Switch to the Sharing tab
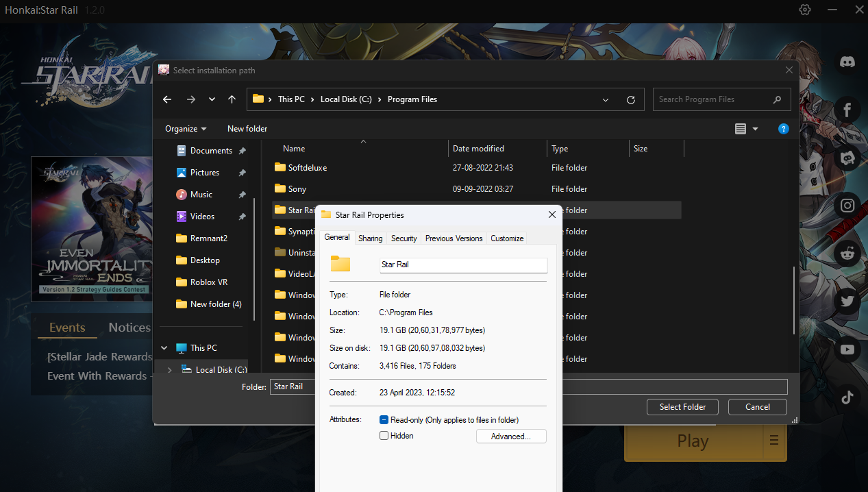 coord(371,238)
